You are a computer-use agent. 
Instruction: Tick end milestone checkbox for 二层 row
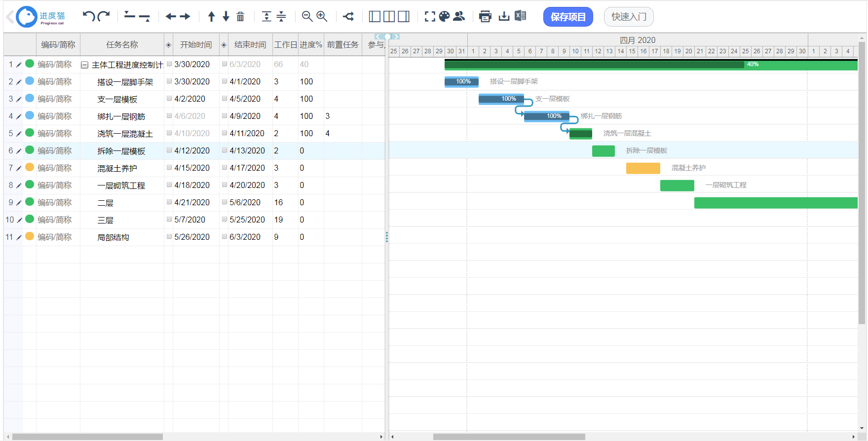[225, 202]
